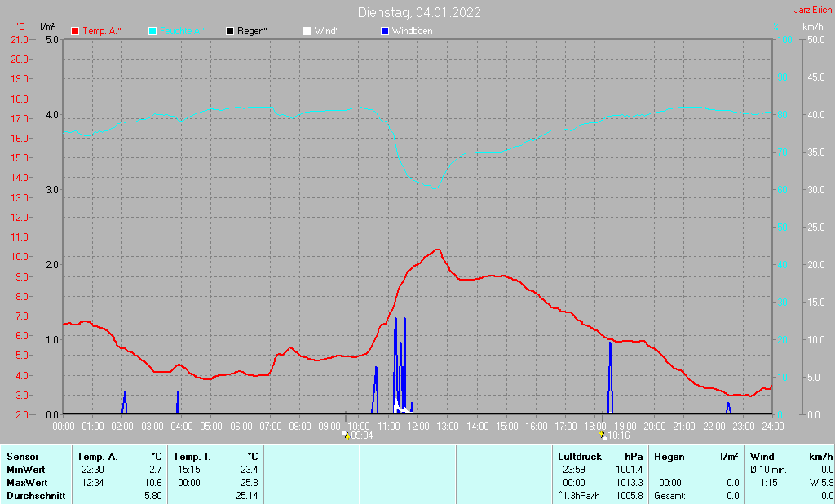Image resolution: width=835 pixels, height=504 pixels.
Task: Click the 'MinWert' row label
Action: [x=26, y=470]
